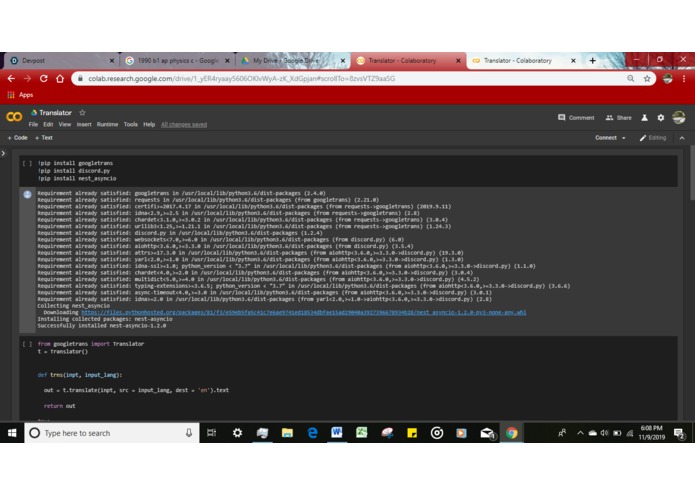Go to the browser home page

click(x=60, y=79)
